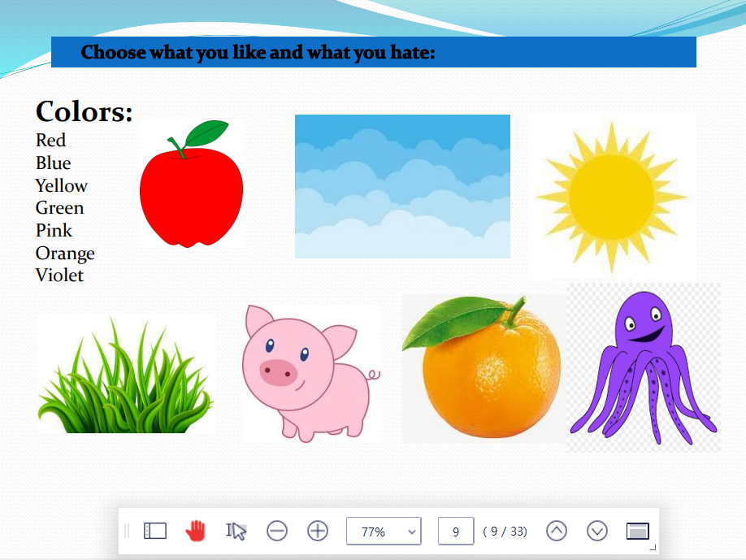Select the green grass picture

[x=125, y=378]
